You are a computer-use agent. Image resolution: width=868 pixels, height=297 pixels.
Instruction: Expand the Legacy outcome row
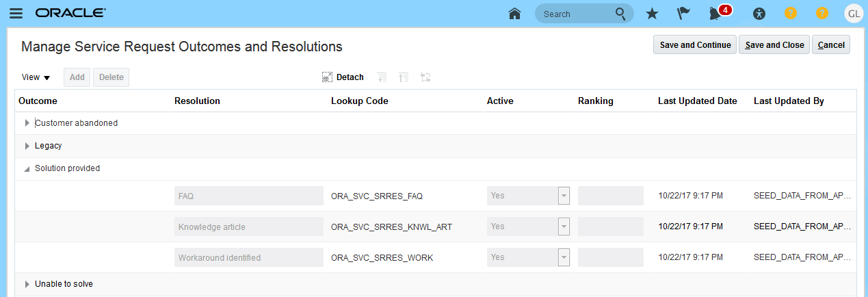[x=27, y=146]
